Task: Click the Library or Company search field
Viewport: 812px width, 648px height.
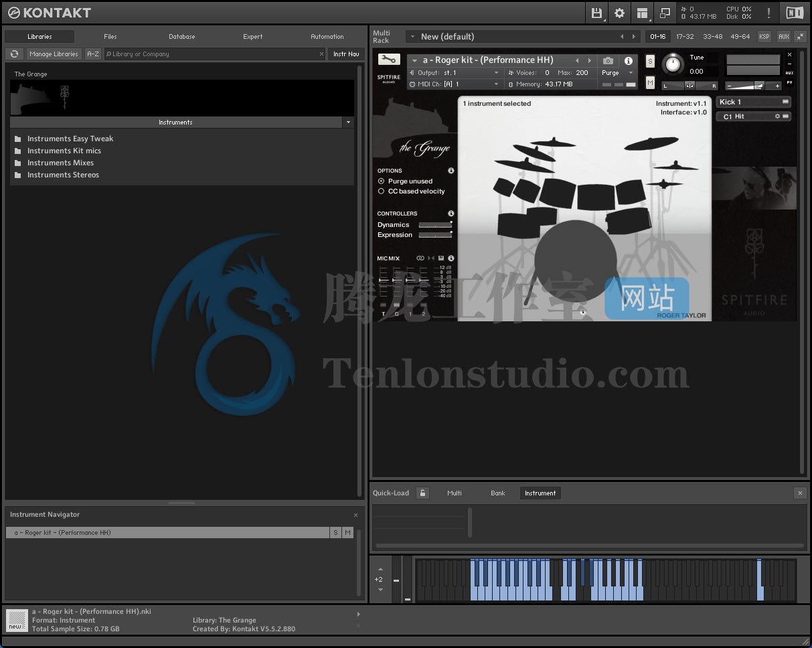Action: coord(215,54)
